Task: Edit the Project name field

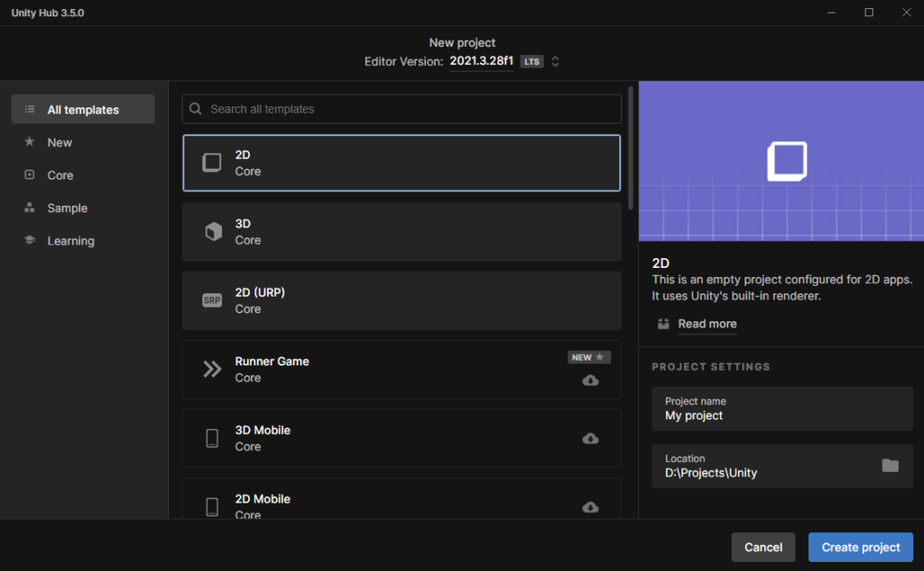Action: (x=782, y=409)
